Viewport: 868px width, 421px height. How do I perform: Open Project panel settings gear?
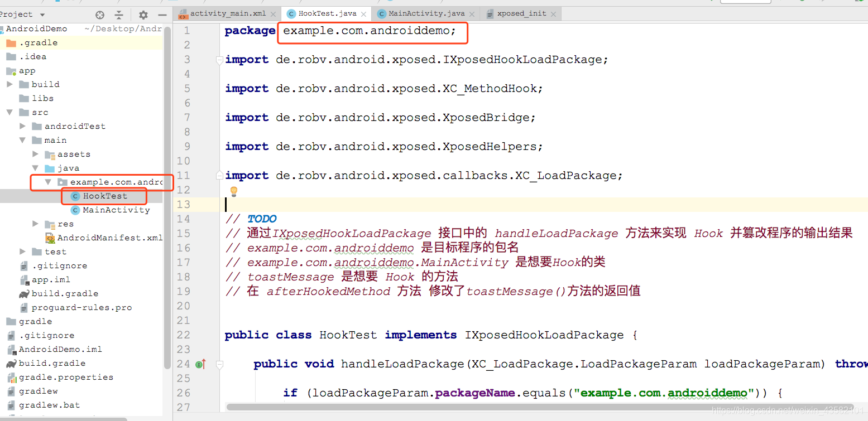point(143,15)
